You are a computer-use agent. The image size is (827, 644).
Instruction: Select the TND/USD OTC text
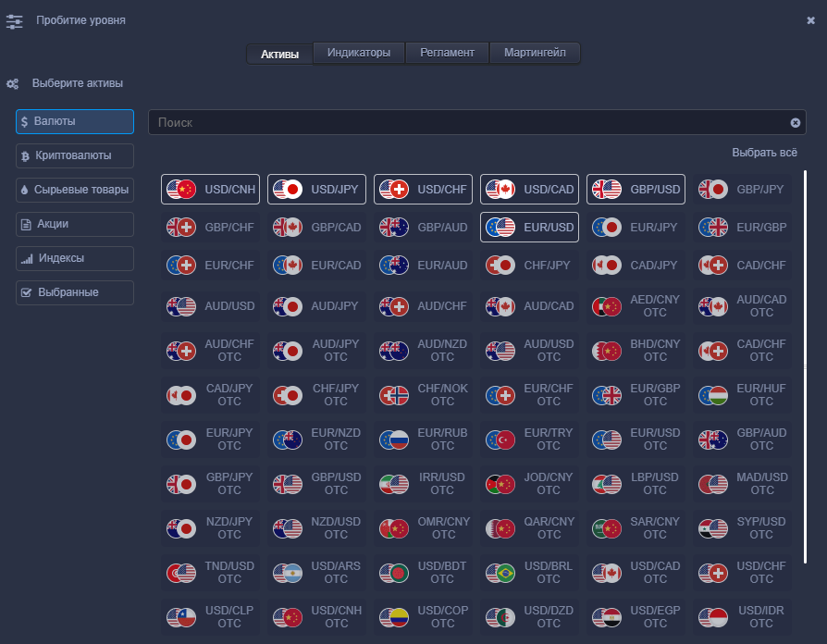pos(229,573)
